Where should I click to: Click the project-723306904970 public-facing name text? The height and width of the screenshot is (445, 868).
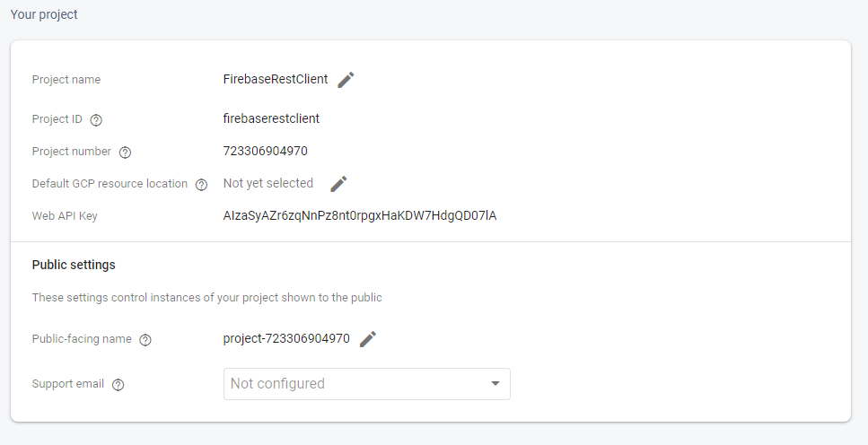point(286,339)
